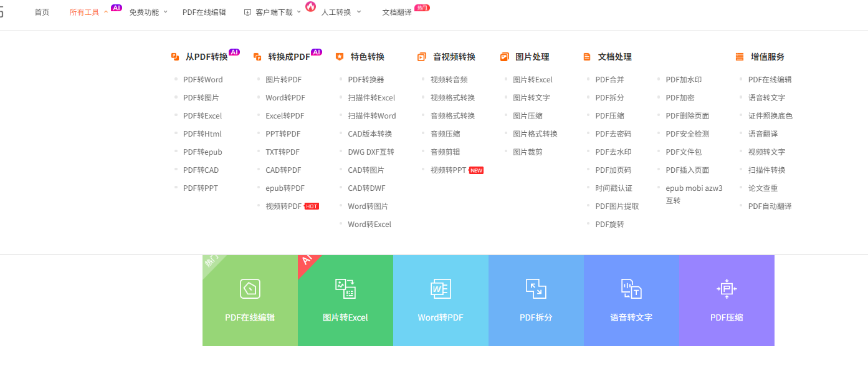The width and height of the screenshot is (868, 368).
Task: Click the Word转PDF tile icon
Action: [x=441, y=289]
